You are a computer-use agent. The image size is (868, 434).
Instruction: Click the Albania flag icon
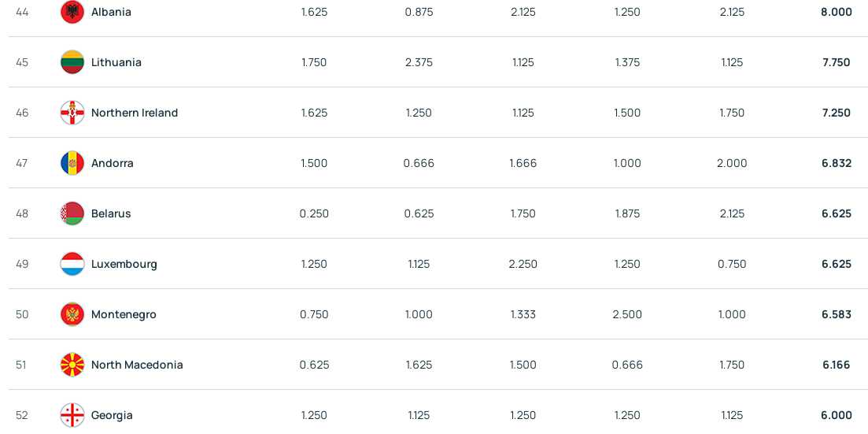(72, 12)
